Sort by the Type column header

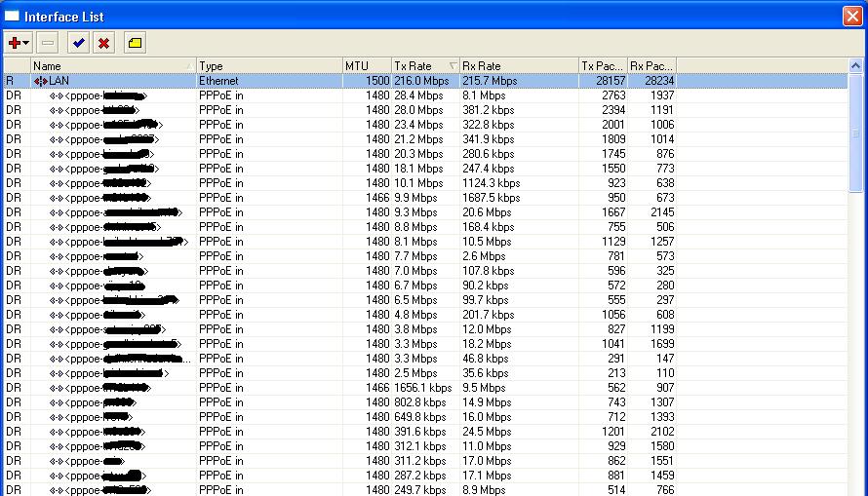[269, 66]
